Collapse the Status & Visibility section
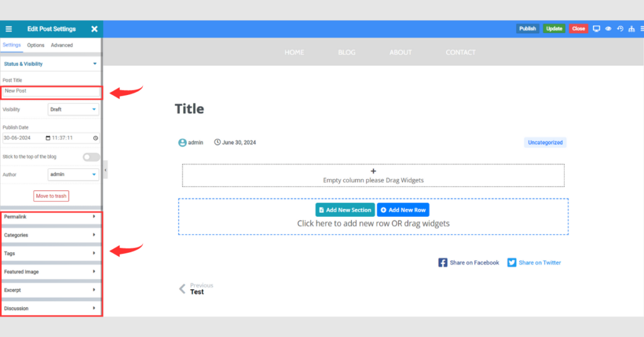Image resolution: width=644 pixels, height=337 pixels. point(51,64)
